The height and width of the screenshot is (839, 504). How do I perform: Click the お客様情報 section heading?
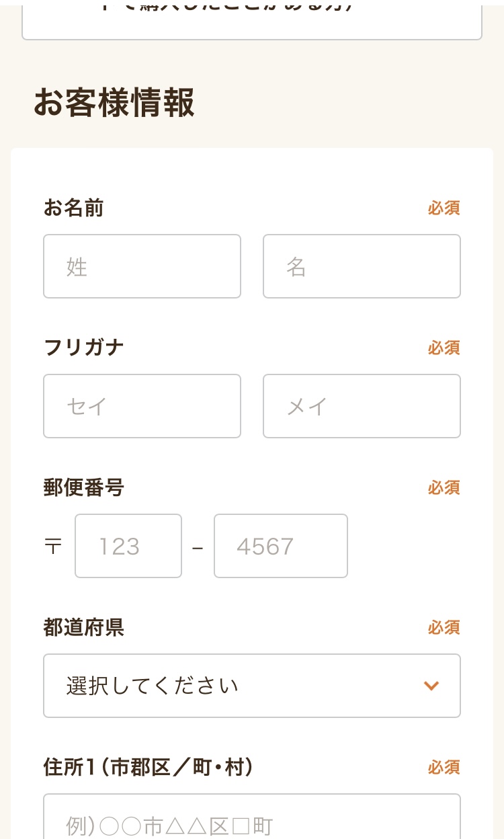coord(114,103)
